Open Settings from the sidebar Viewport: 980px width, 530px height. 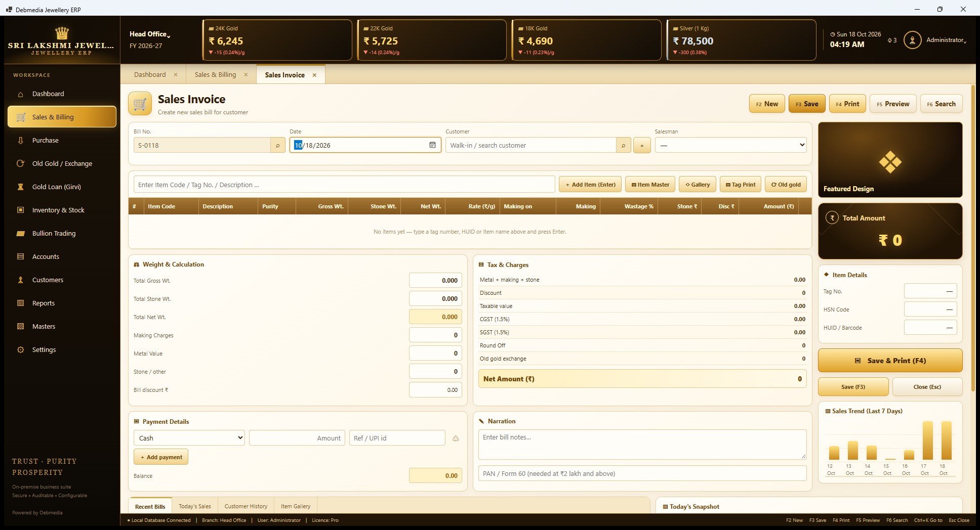point(62,350)
